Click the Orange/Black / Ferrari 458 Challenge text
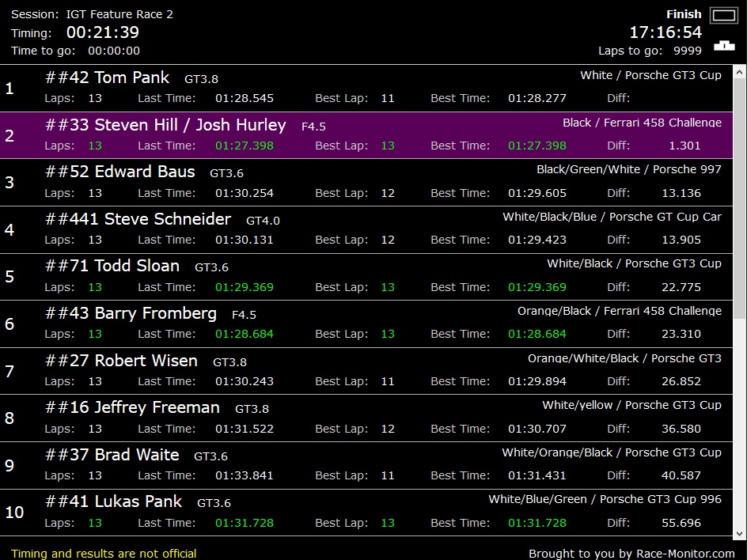 [x=620, y=311]
